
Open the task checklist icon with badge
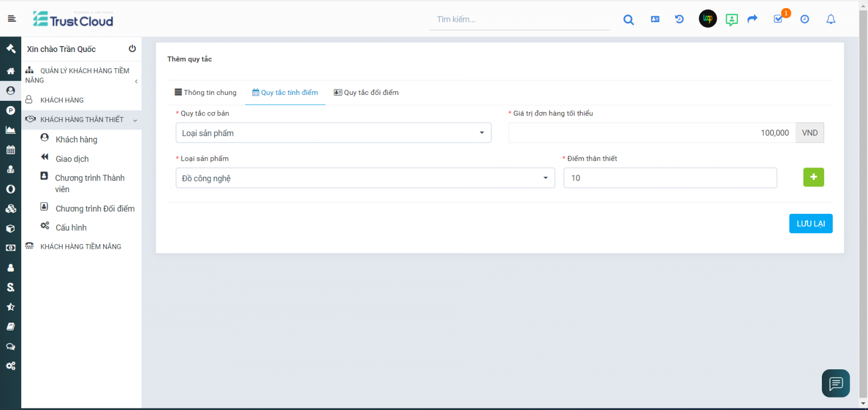[778, 19]
